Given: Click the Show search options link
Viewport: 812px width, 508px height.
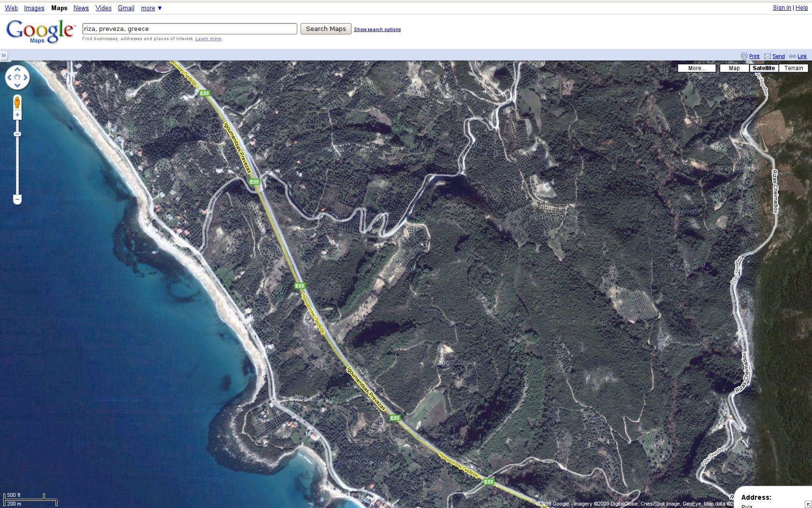Looking at the screenshot, I should point(377,30).
